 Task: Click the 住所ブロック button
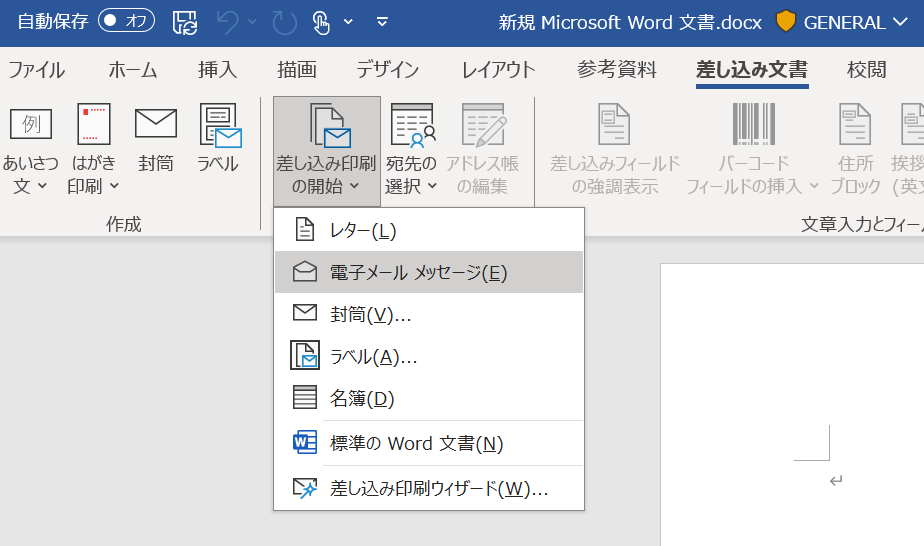point(855,149)
